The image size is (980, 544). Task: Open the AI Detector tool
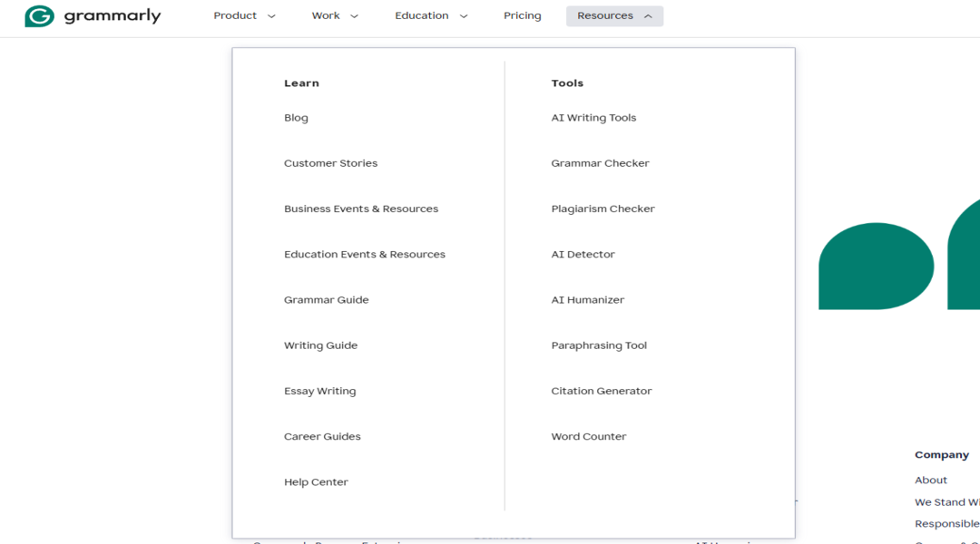tap(583, 254)
